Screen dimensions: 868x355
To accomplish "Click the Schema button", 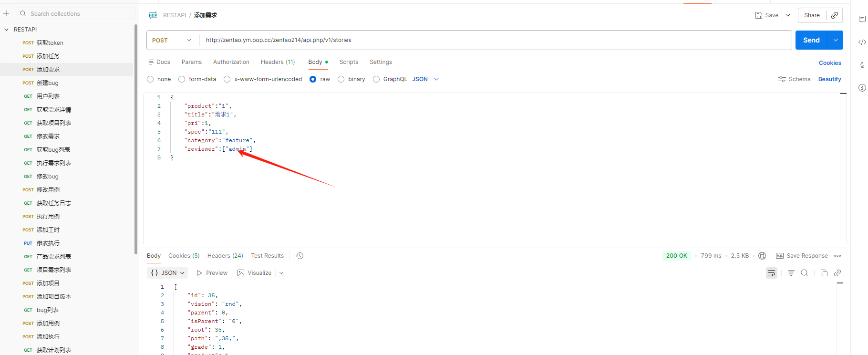I will coord(795,79).
